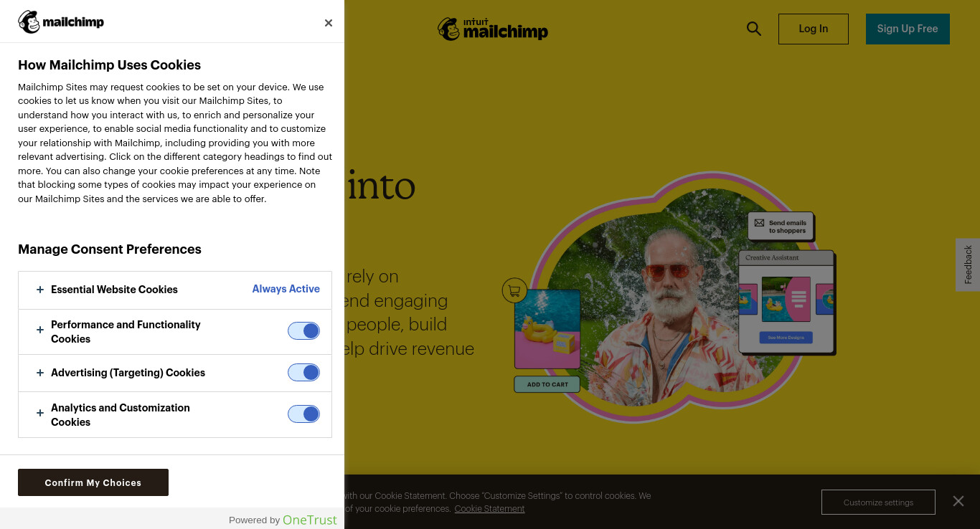Open the Intuit Mailchimp homepage logo
980x529 pixels.
tap(493, 29)
